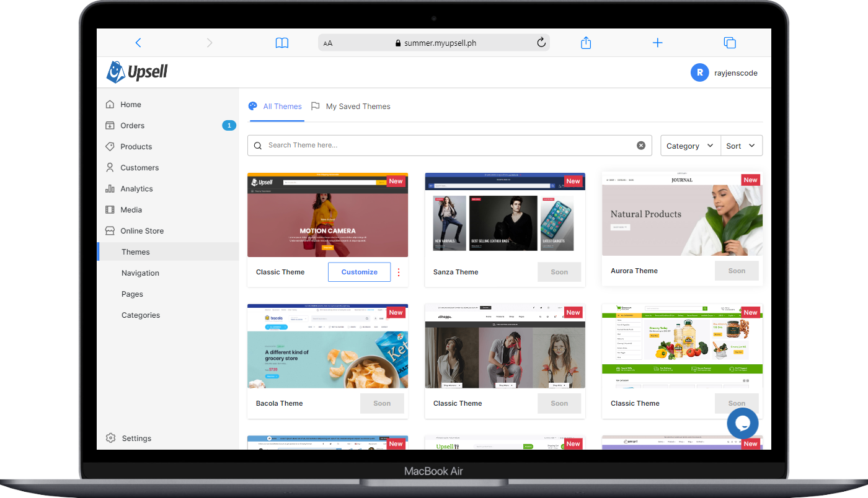Click Customize on Classic Theme
Screen dimensions: 868x498
point(359,272)
